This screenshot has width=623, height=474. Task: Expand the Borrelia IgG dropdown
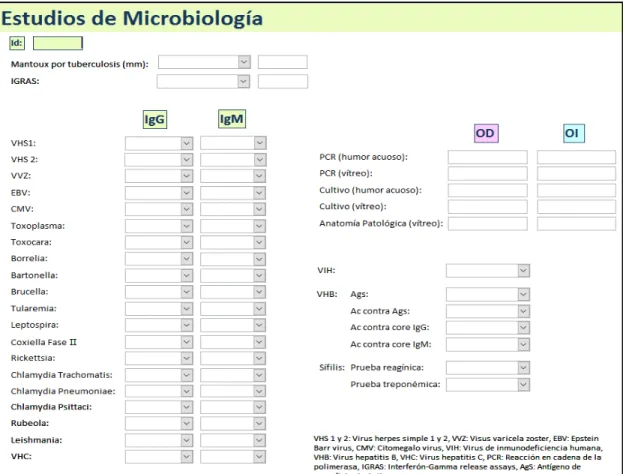point(187,259)
